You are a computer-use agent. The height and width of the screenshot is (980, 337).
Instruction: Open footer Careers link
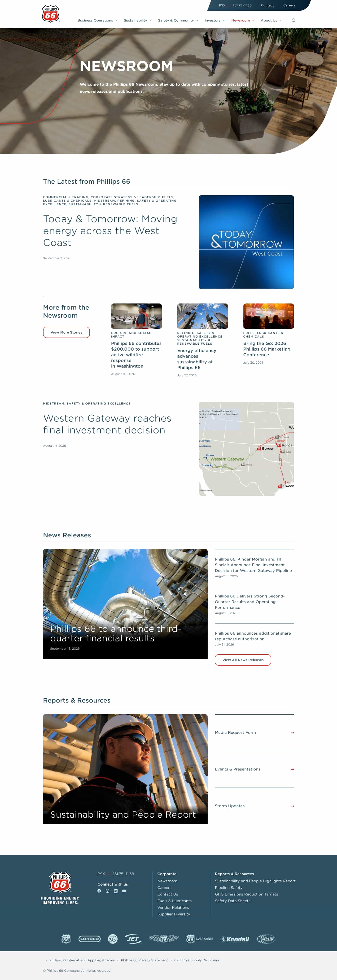pyautogui.click(x=165, y=887)
